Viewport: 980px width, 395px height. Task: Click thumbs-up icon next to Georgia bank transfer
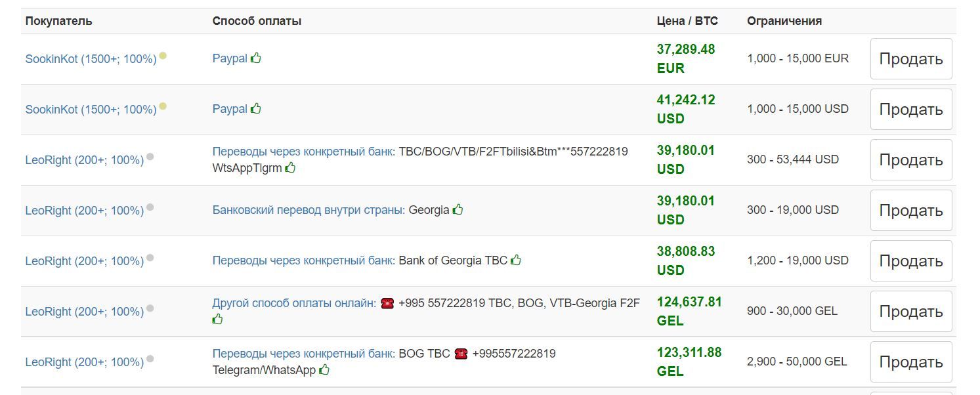[458, 209]
